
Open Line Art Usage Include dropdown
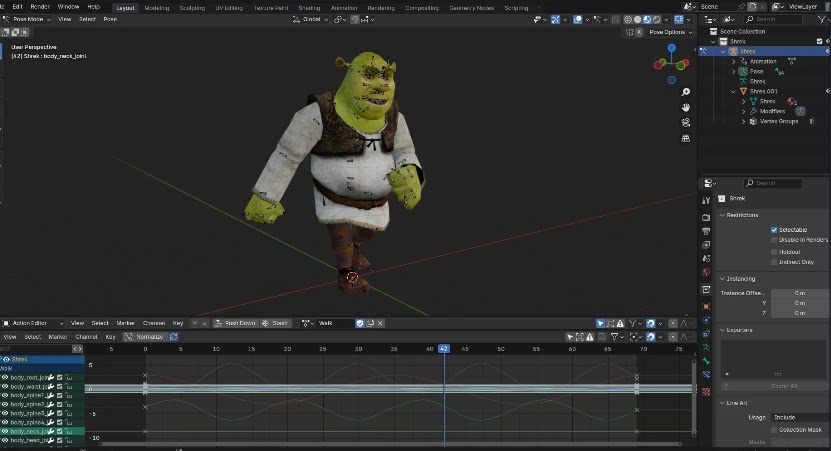coord(799,418)
